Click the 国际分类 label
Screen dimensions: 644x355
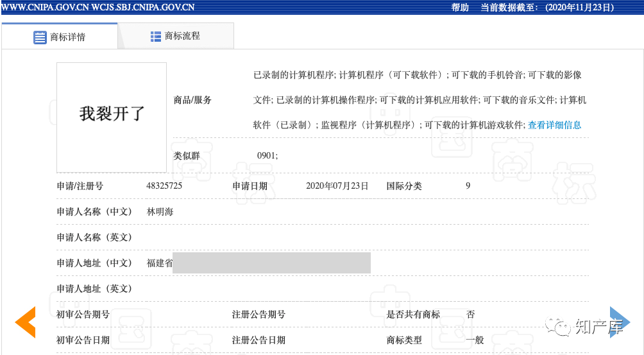(x=404, y=186)
